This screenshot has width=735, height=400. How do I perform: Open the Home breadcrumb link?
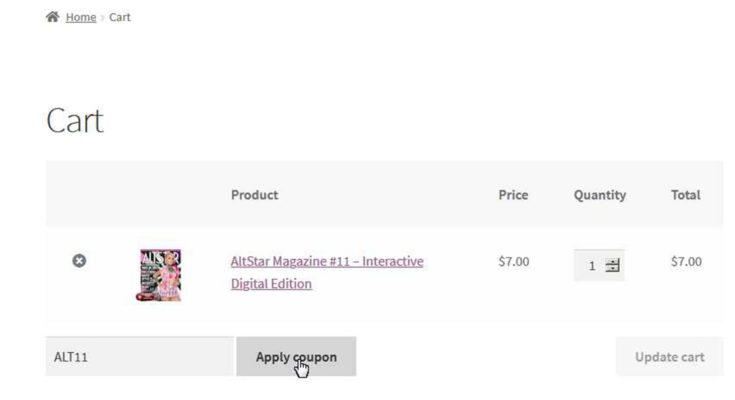pyautogui.click(x=81, y=17)
